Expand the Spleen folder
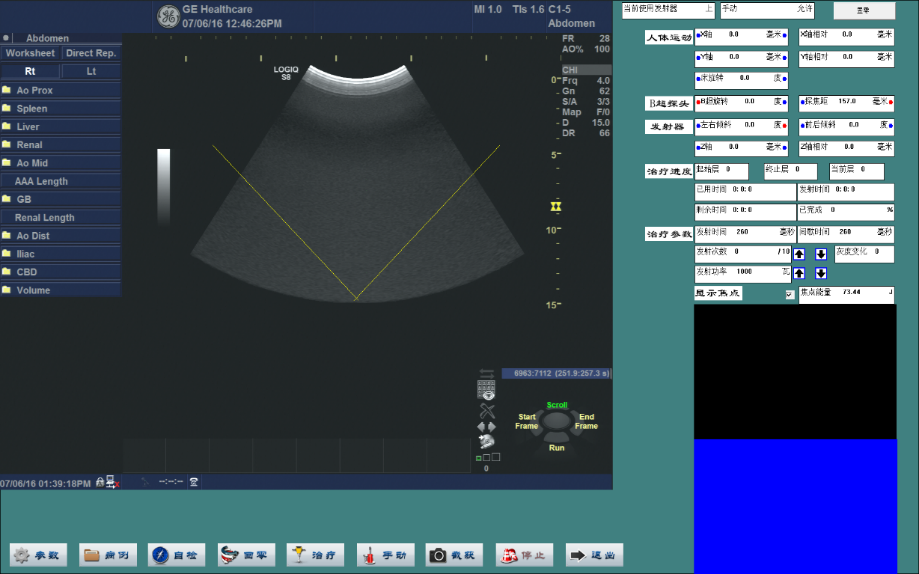Screen dimensions: 919x574 [31, 109]
